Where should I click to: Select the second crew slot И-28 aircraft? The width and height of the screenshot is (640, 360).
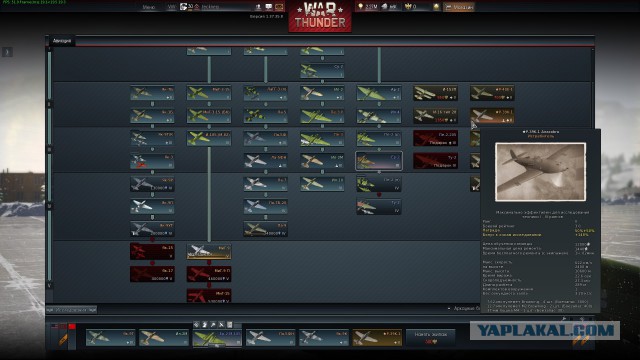[164, 338]
